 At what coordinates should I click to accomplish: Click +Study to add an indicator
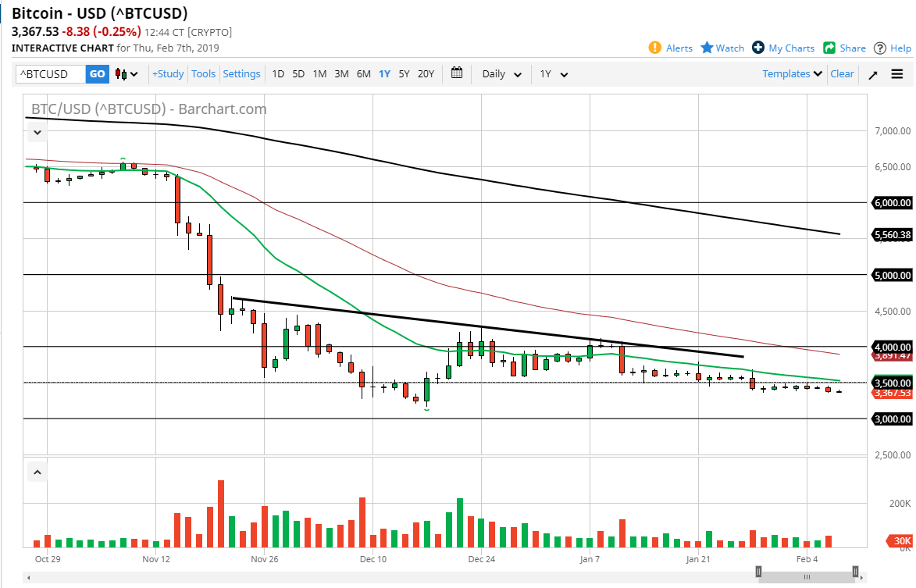(x=168, y=73)
